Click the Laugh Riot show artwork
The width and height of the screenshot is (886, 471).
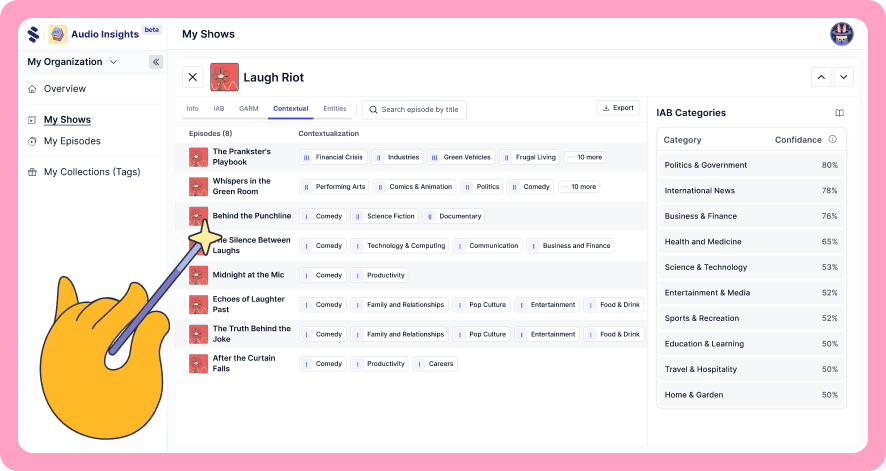[x=224, y=77]
